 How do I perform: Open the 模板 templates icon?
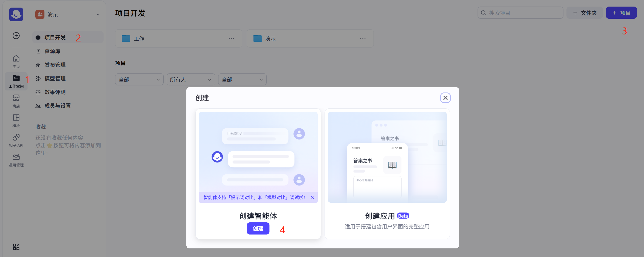tap(16, 121)
